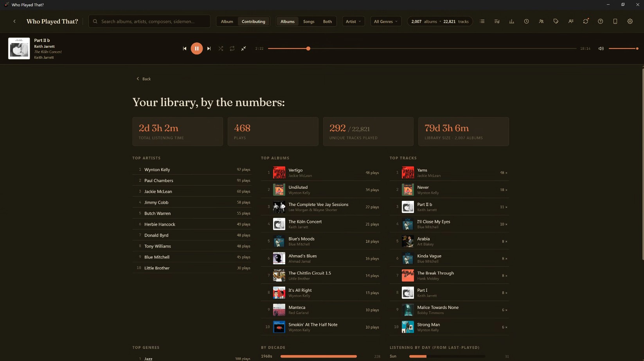Click the 1960s decade bar
The width and height of the screenshot is (644, 361).
tap(318, 356)
